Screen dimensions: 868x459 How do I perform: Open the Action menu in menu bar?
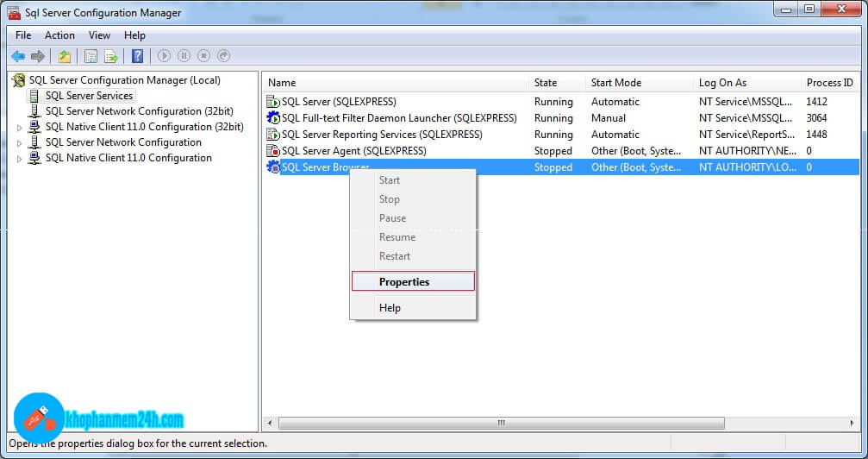[x=59, y=35]
